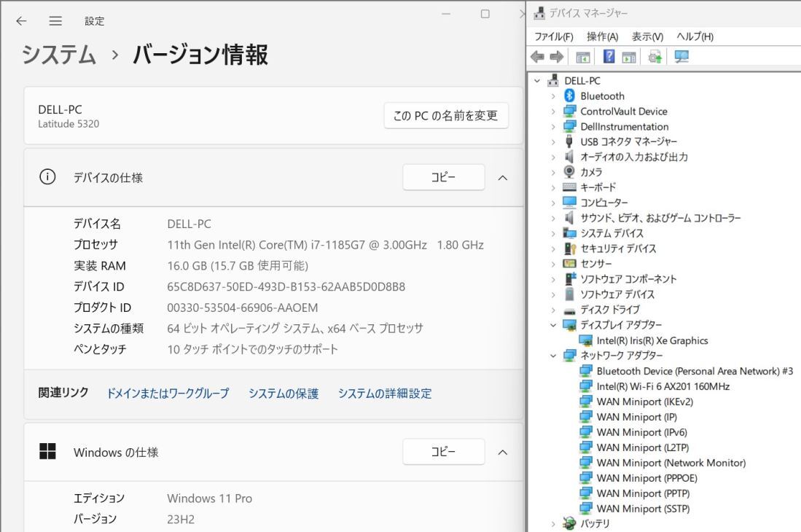
Task: Open the Properties toolbar icon in Device Manager
Action: [629, 56]
